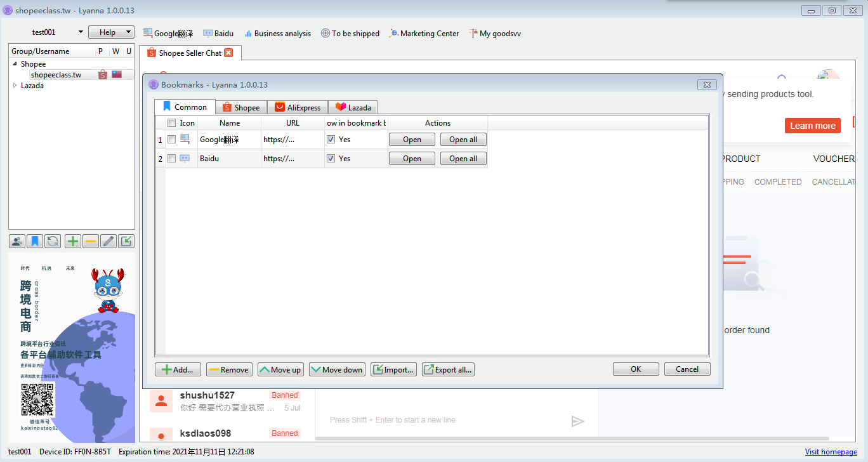Open Business analysis in the bookmark toolbar

click(277, 33)
